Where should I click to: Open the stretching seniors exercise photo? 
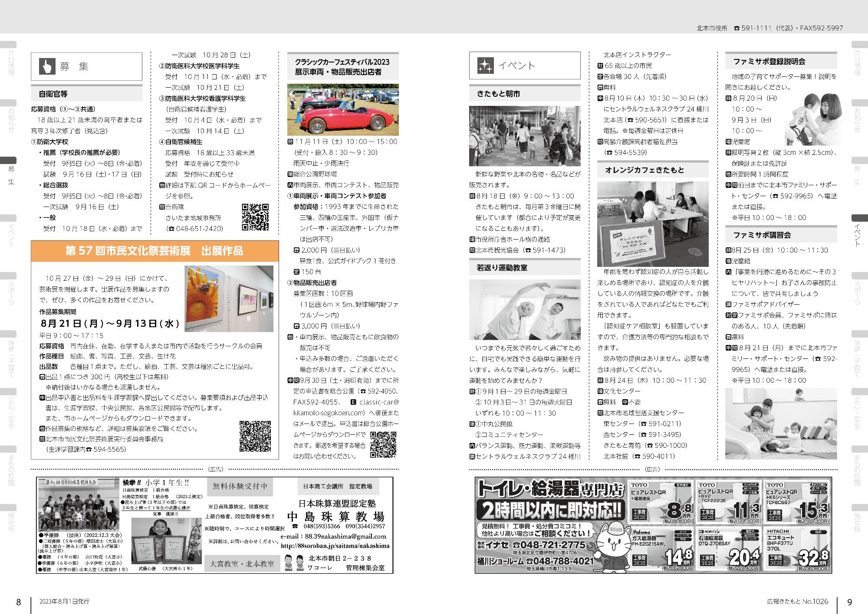click(525, 309)
